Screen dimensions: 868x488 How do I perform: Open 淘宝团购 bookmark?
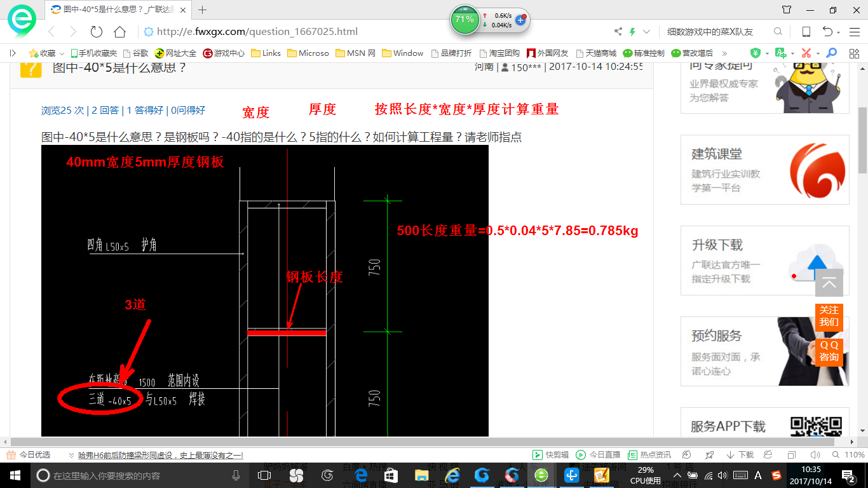(x=499, y=53)
